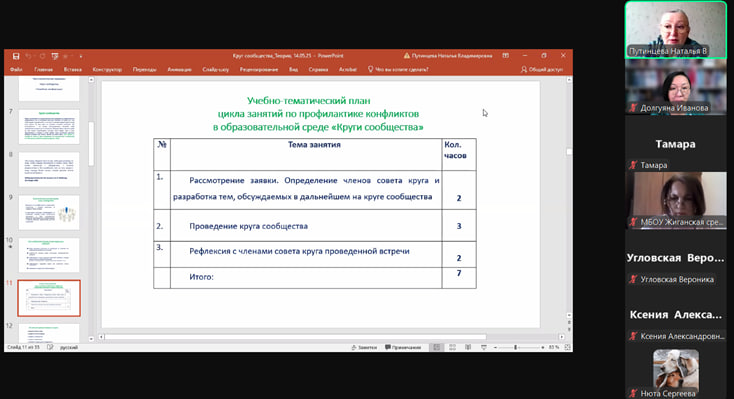734x399 pixels.
Task: Click the Примечания comments button in status bar
Action: pos(403,347)
